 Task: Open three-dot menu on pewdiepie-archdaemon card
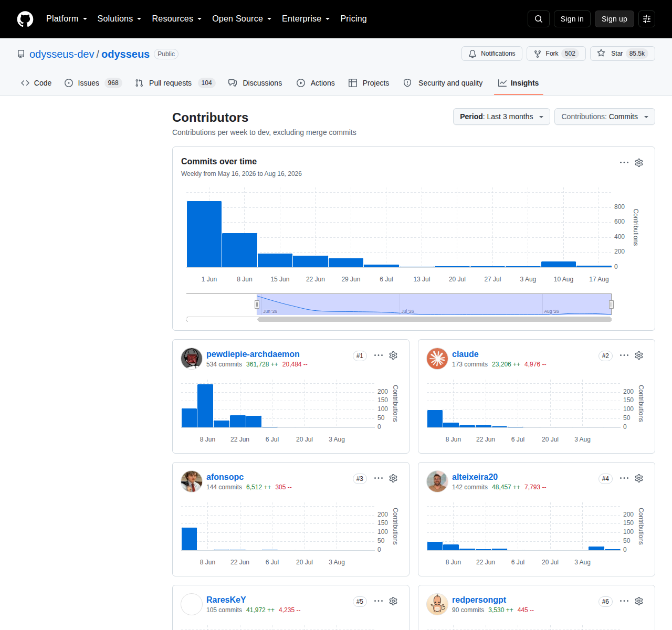pyautogui.click(x=379, y=355)
